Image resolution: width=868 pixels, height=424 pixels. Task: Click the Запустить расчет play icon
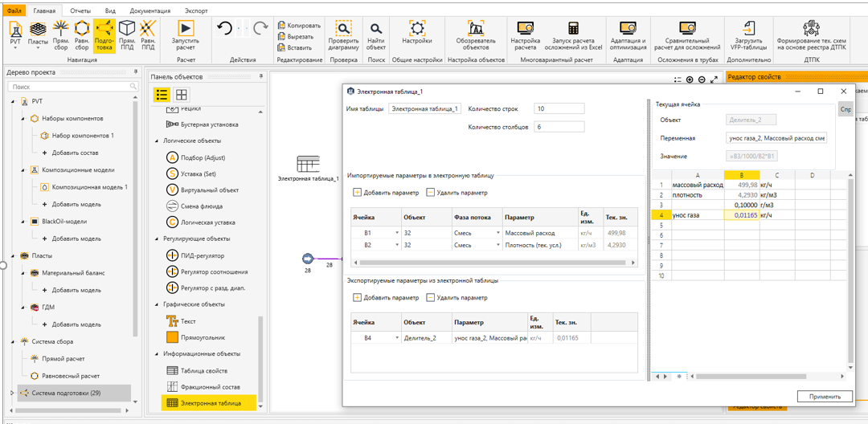(186, 27)
